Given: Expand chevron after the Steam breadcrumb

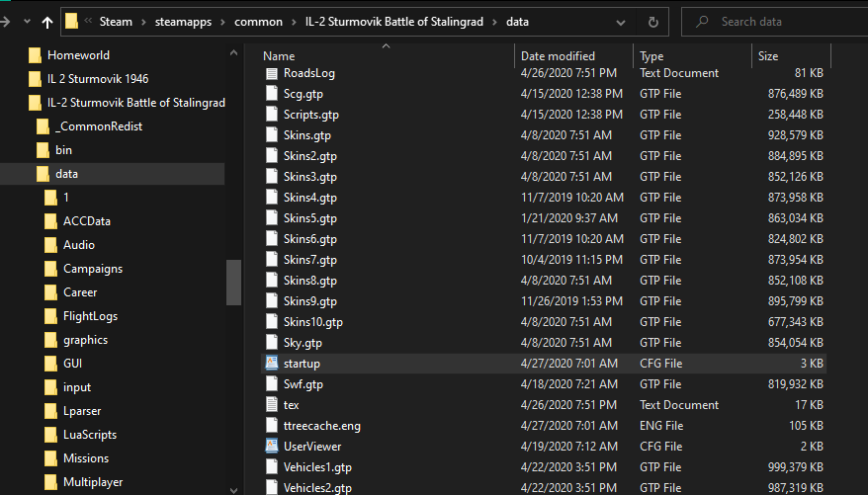Looking at the screenshot, I should tap(143, 22).
